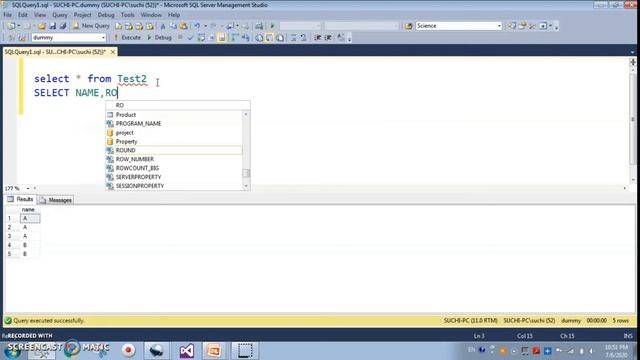Click Test2 table name in query editor
Screen dimensions: 640x360
[x=132, y=78]
